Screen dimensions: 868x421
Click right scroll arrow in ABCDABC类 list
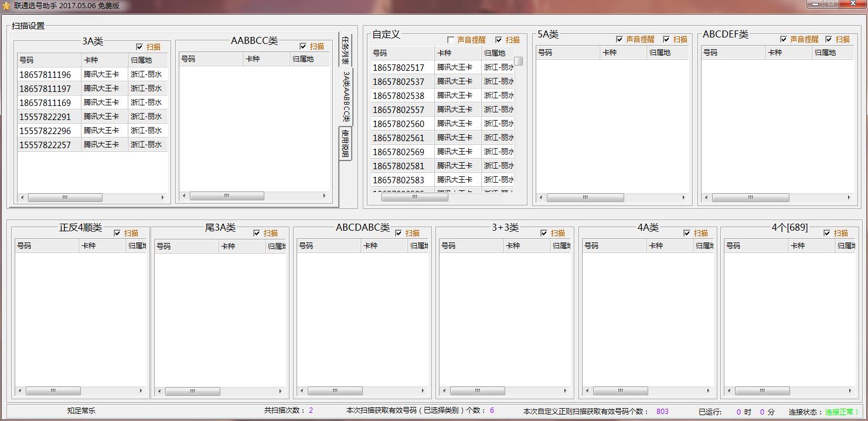423,391
